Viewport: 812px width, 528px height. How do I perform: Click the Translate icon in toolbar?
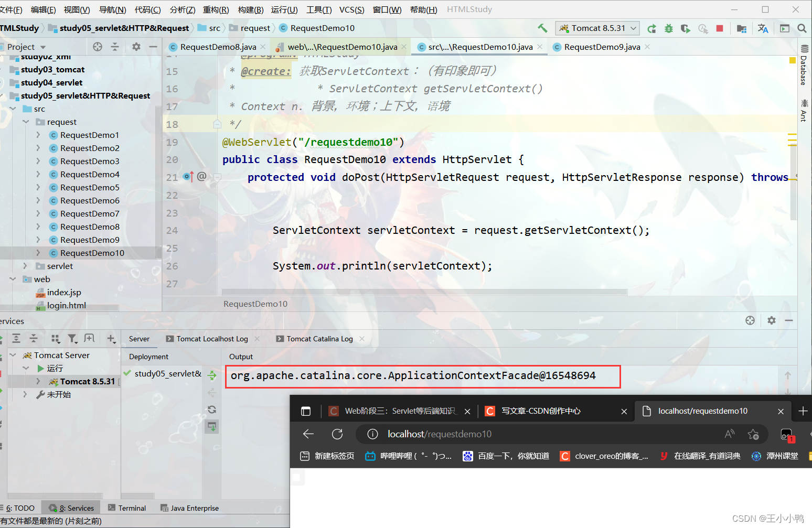coord(763,28)
